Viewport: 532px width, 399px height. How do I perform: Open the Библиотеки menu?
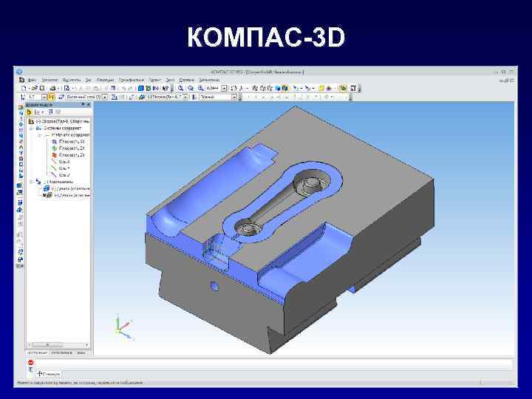click(x=209, y=80)
